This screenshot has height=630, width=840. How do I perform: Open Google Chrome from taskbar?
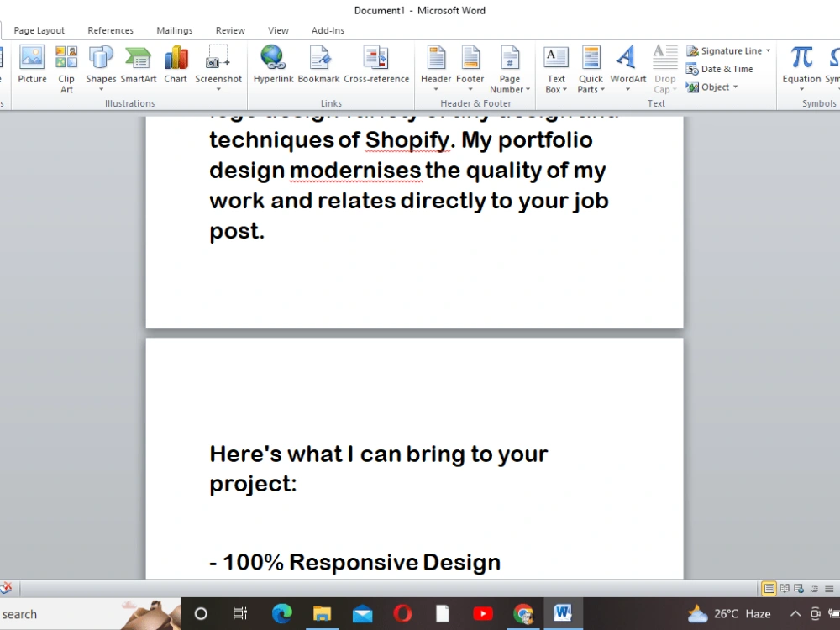pyautogui.click(x=522, y=614)
